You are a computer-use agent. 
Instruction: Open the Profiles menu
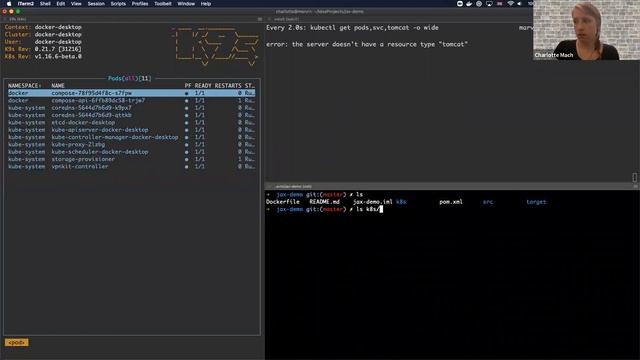[x=140, y=4]
